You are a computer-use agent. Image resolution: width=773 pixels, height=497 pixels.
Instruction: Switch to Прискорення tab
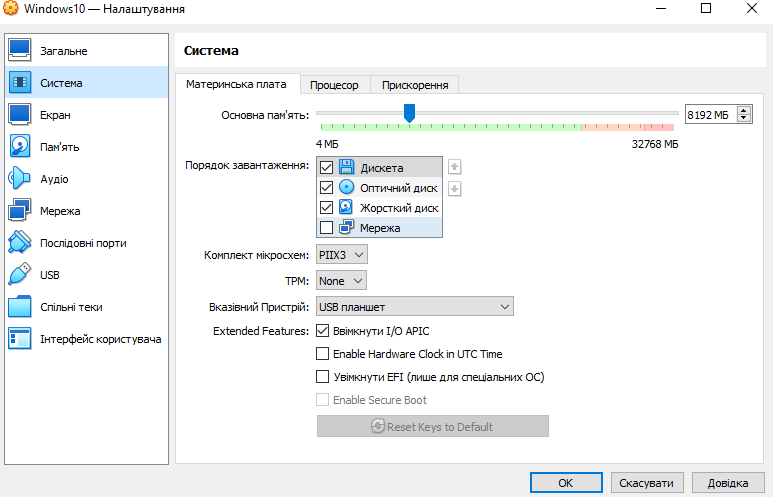tap(415, 85)
